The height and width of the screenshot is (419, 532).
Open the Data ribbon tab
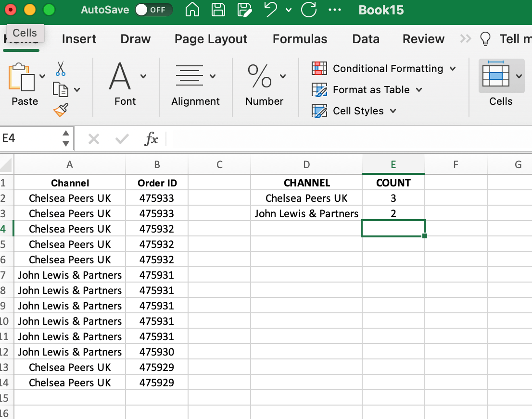coord(366,39)
